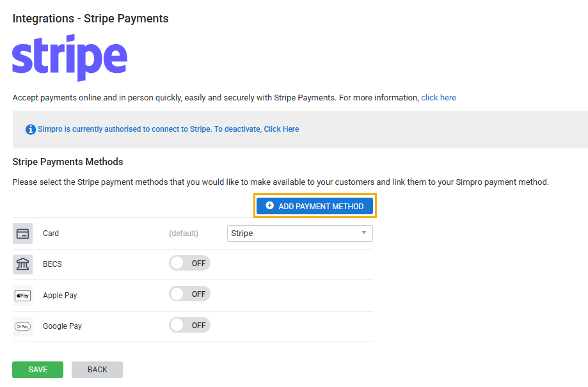This screenshot has width=588, height=387.
Task: Turn on the Apple Pay toggle
Action: 189,294
